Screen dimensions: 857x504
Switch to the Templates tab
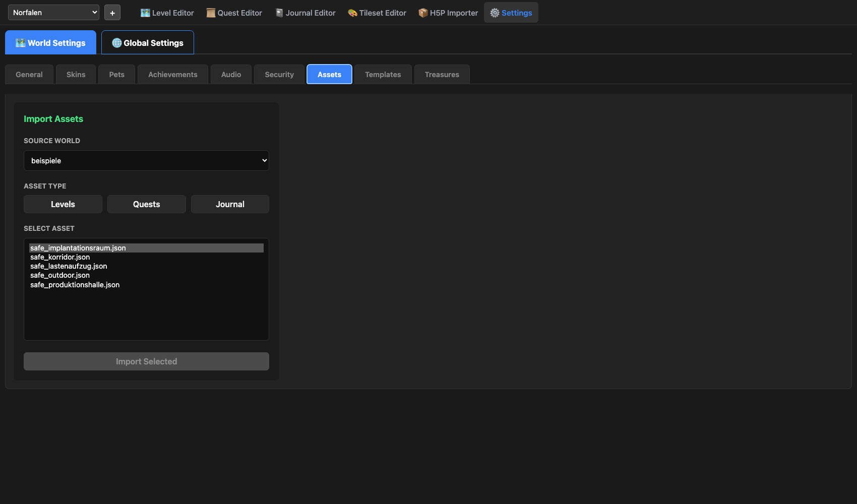[383, 75]
